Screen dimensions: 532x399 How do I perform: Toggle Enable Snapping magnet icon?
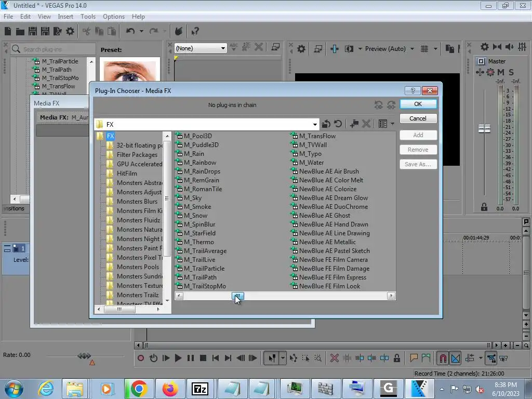443,358
